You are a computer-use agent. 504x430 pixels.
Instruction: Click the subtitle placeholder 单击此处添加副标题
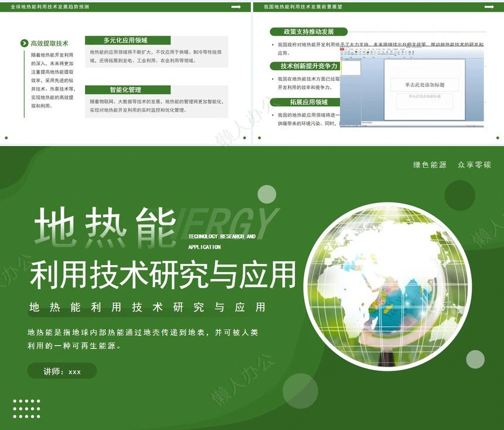pyautogui.click(x=424, y=97)
